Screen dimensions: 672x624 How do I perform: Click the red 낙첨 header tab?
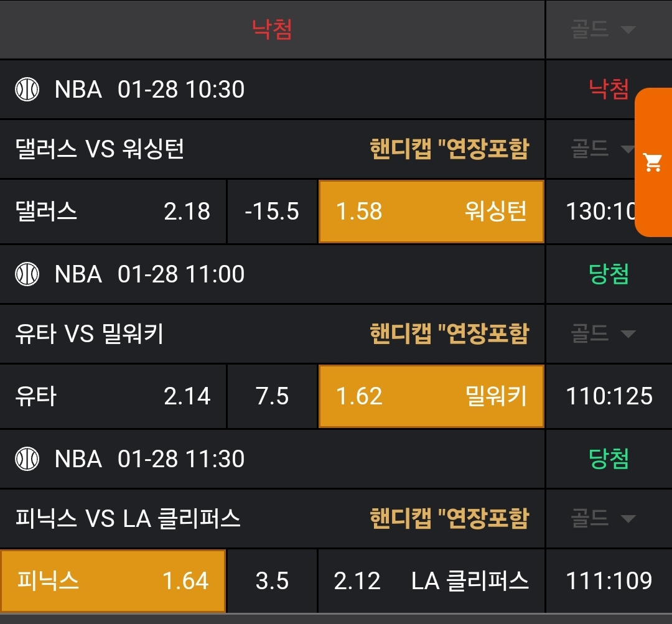272,29
